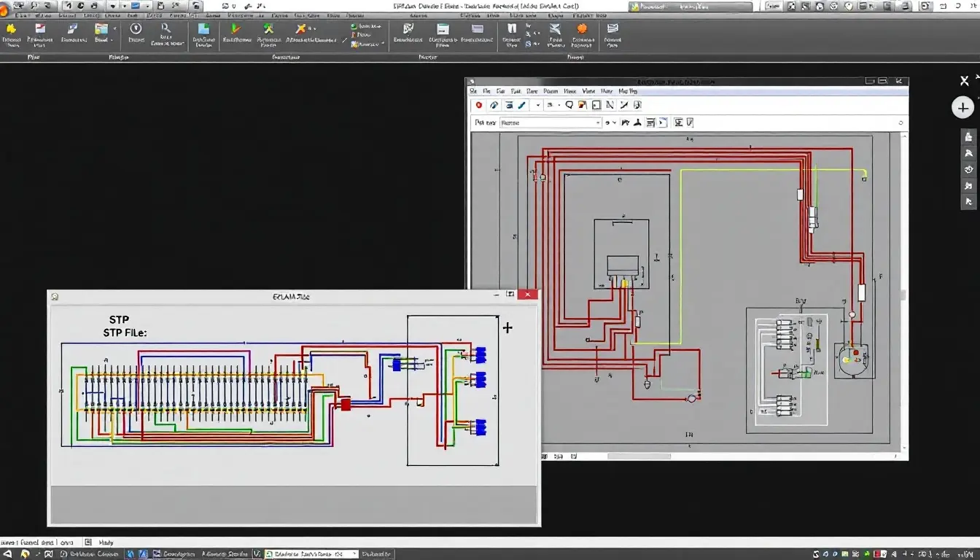Click the blue-green document icon in the ribbon
Image resolution: width=980 pixels, height=560 pixels.
tap(204, 29)
